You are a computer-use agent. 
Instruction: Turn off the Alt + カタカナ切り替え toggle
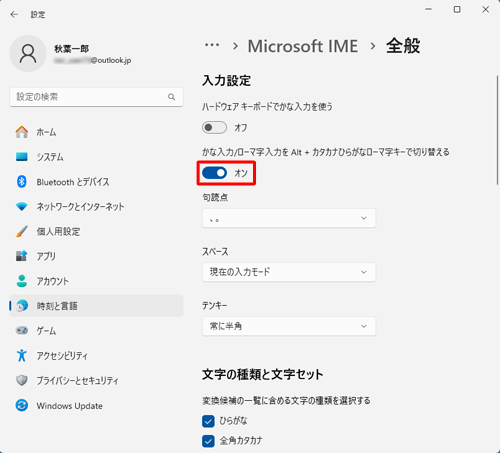(x=214, y=173)
